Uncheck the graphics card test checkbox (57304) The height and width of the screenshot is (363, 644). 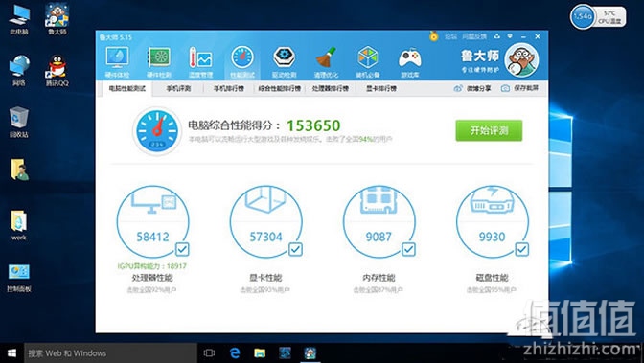(x=295, y=249)
